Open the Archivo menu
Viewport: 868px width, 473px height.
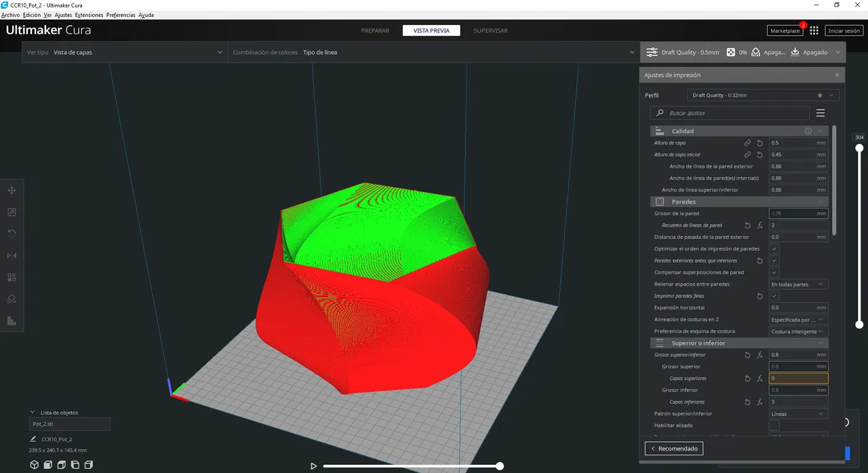11,15
